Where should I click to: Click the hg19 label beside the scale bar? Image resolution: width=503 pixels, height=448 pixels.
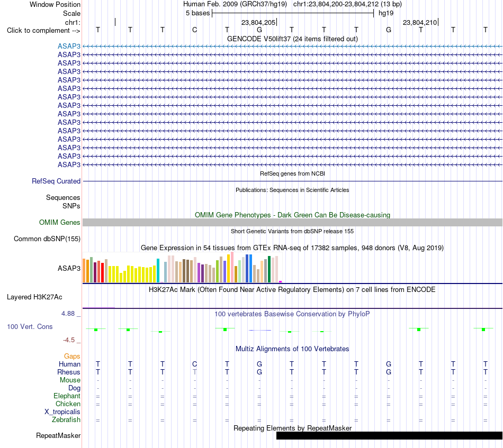(386, 13)
